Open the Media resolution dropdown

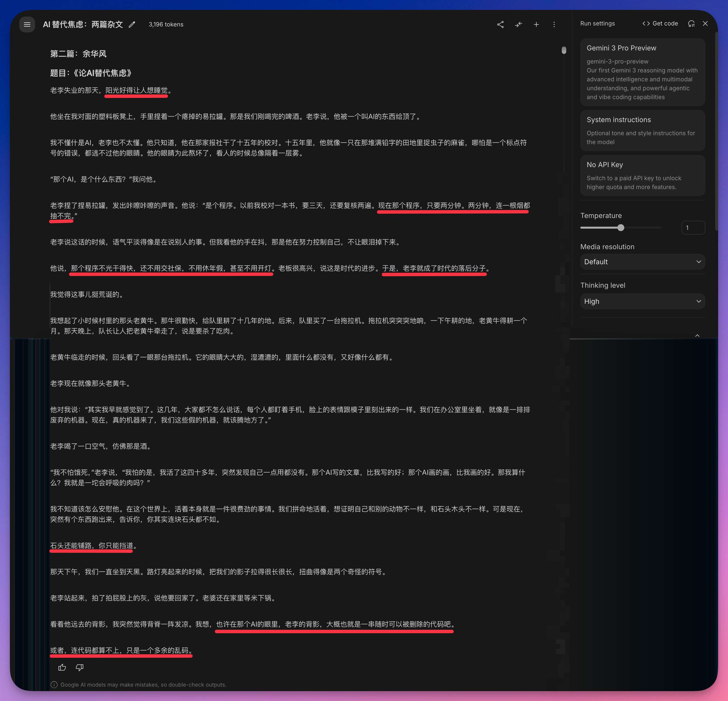[x=642, y=262]
